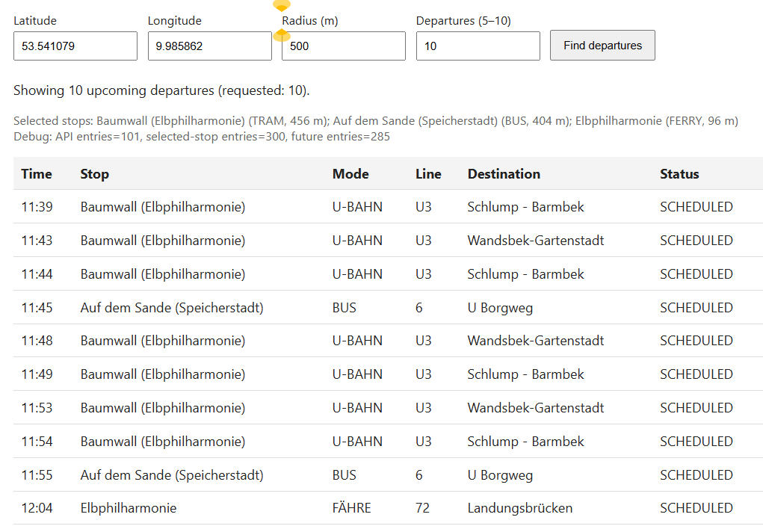This screenshot has width=763, height=532.
Task: Click Schlump - Barmbek in the 11:39 row
Action: (x=525, y=207)
